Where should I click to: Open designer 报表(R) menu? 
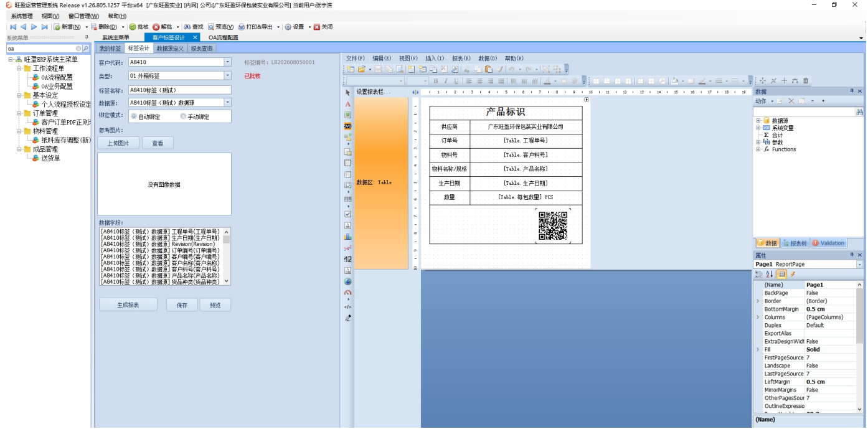461,59
